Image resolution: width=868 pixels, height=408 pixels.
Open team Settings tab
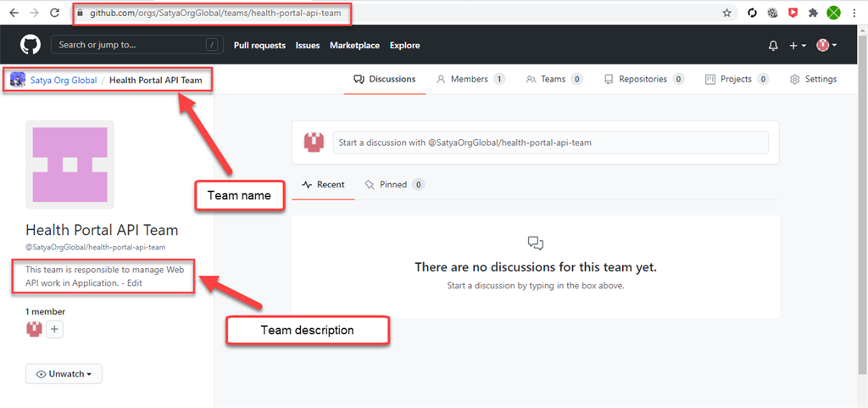point(813,79)
